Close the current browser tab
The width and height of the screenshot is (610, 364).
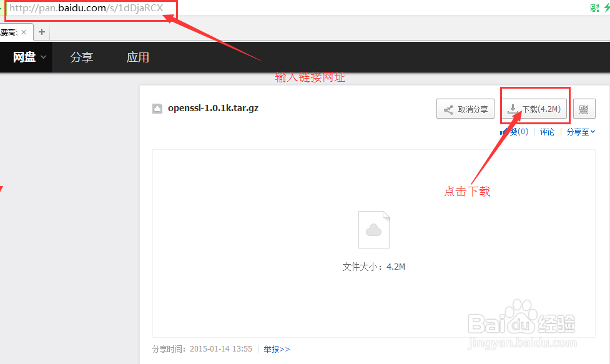pos(24,32)
